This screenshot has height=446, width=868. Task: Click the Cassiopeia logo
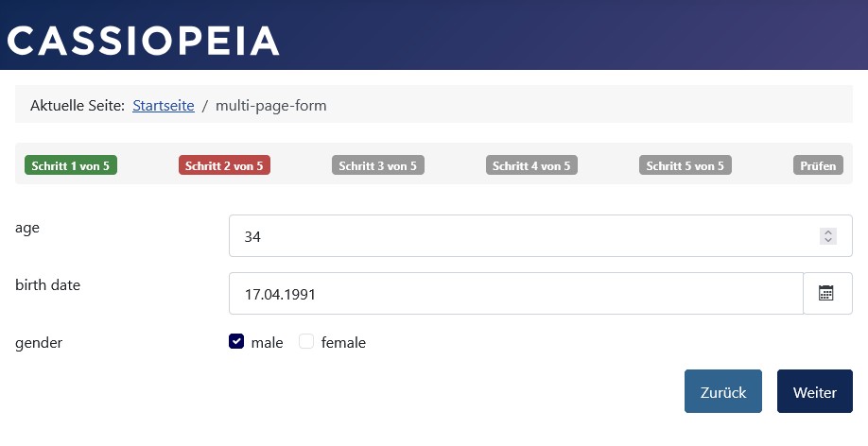[144, 40]
